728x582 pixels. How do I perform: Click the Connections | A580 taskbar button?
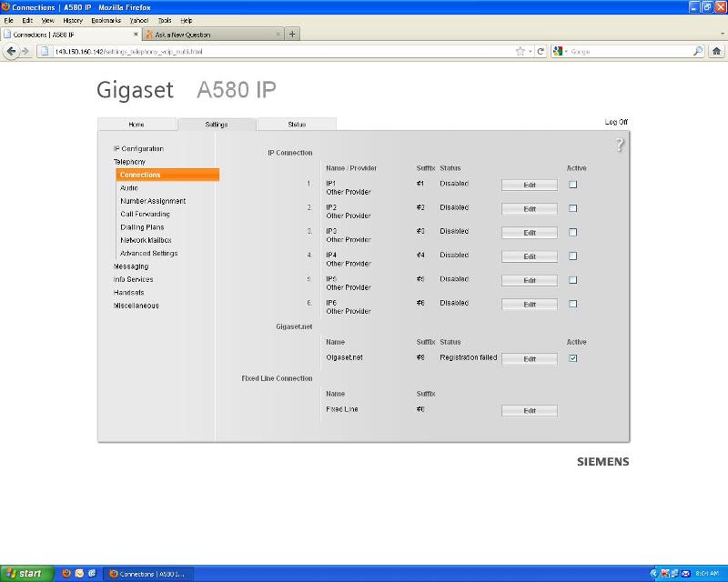[x=148, y=574]
